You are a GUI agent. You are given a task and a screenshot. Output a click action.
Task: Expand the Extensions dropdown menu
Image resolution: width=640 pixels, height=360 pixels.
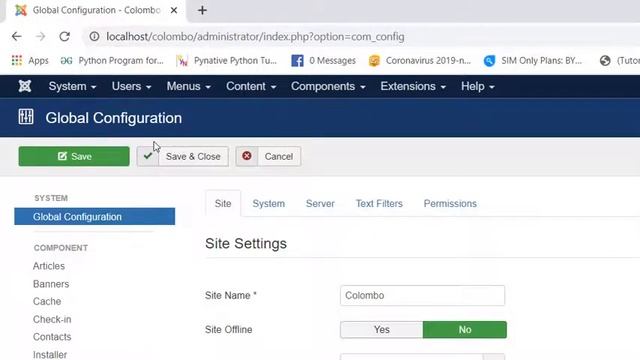coord(413,86)
